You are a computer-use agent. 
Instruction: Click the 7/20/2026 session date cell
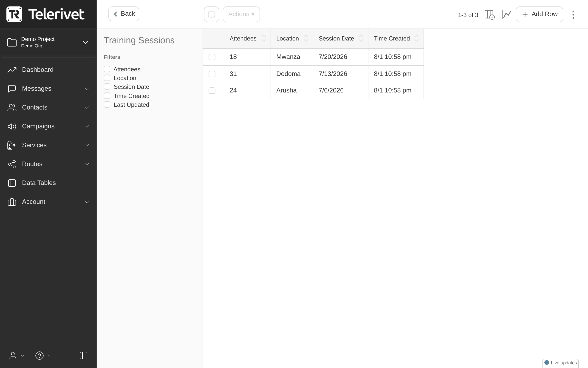(341, 57)
